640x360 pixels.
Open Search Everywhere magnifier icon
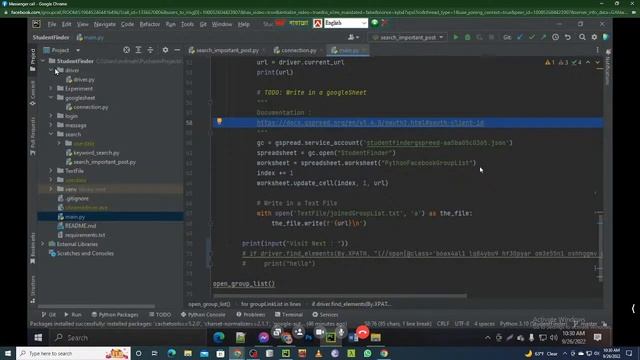click(582, 37)
